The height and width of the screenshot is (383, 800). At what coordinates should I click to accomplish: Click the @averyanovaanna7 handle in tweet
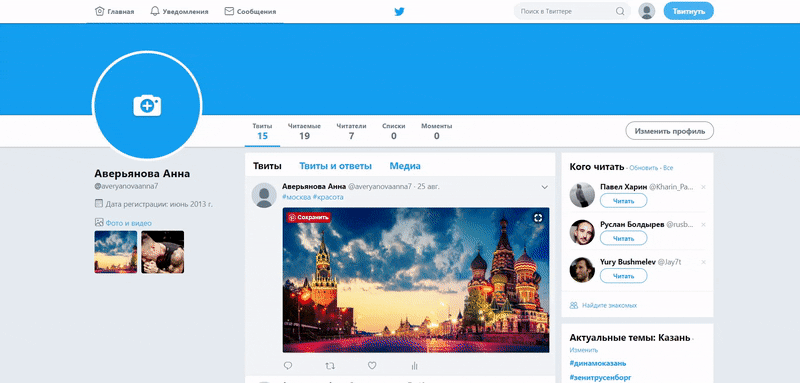pos(380,187)
